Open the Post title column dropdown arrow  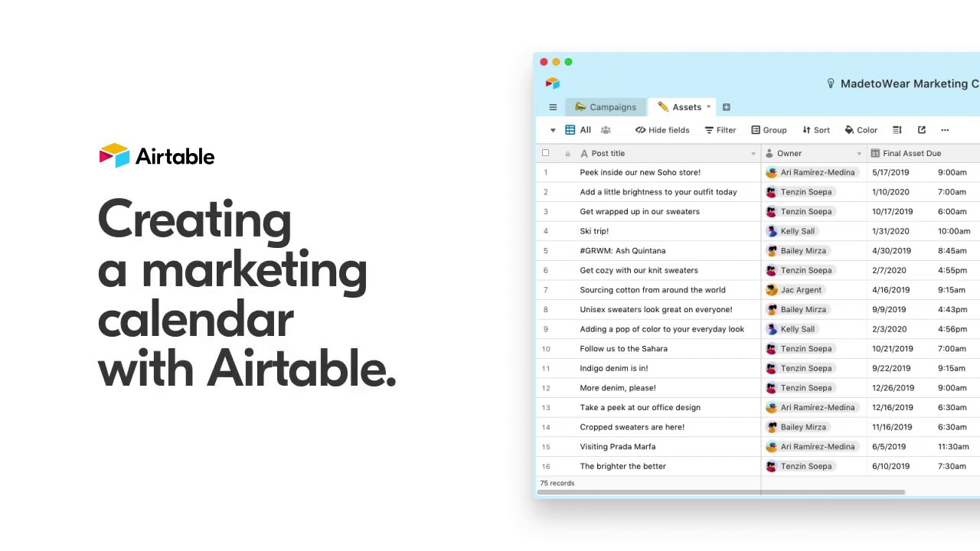pos(753,154)
